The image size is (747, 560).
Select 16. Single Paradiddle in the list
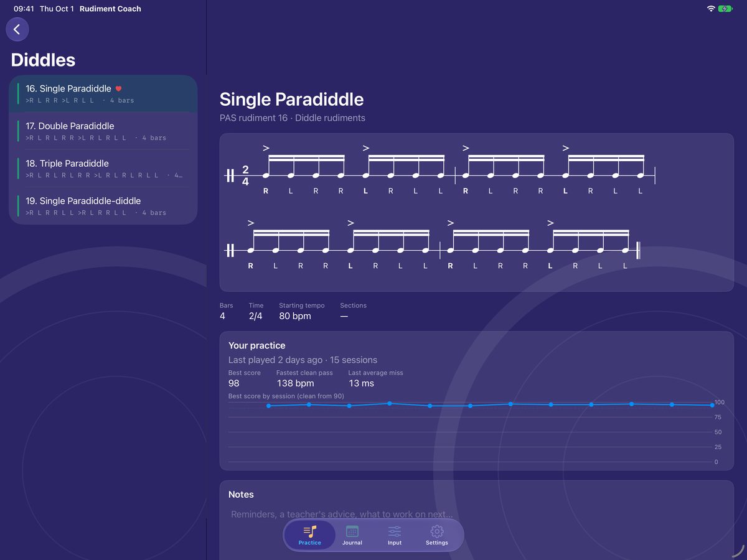[x=103, y=94]
